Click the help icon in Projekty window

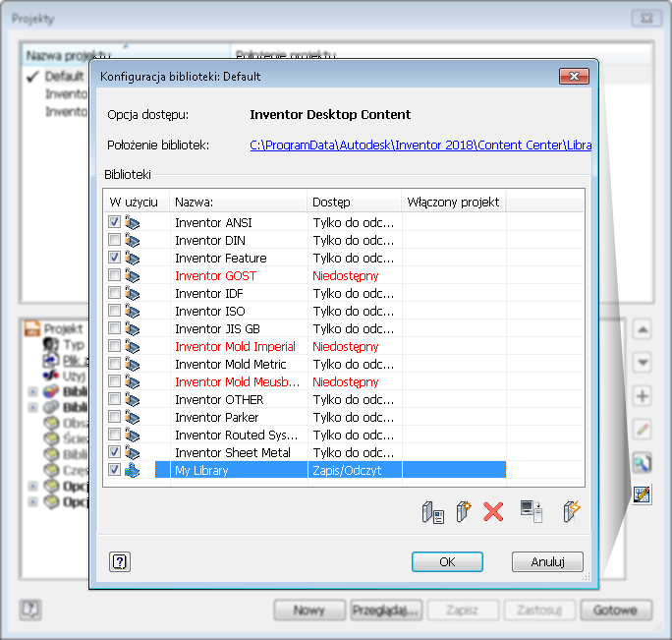pos(30,610)
